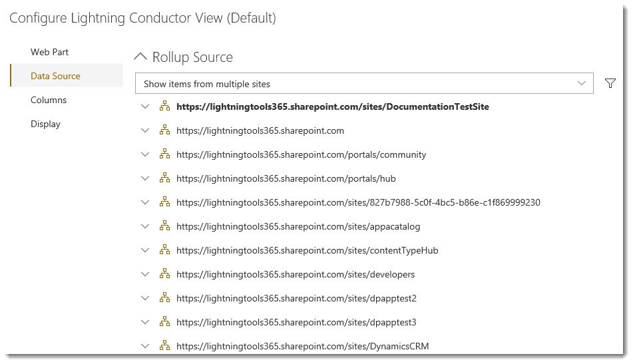The width and height of the screenshot is (633, 364).
Task: Expand the portals/hub node chevron
Action: point(145,178)
